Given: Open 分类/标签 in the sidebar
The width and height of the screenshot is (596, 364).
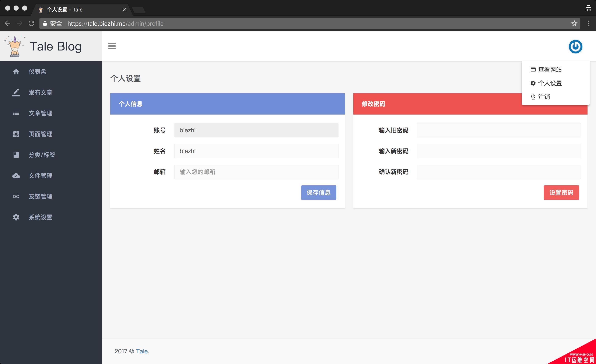Looking at the screenshot, I should [42, 155].
